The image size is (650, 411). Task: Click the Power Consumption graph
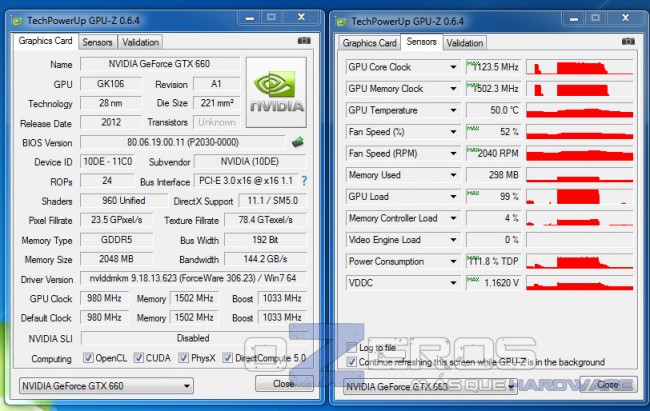[x=580, y=261]
